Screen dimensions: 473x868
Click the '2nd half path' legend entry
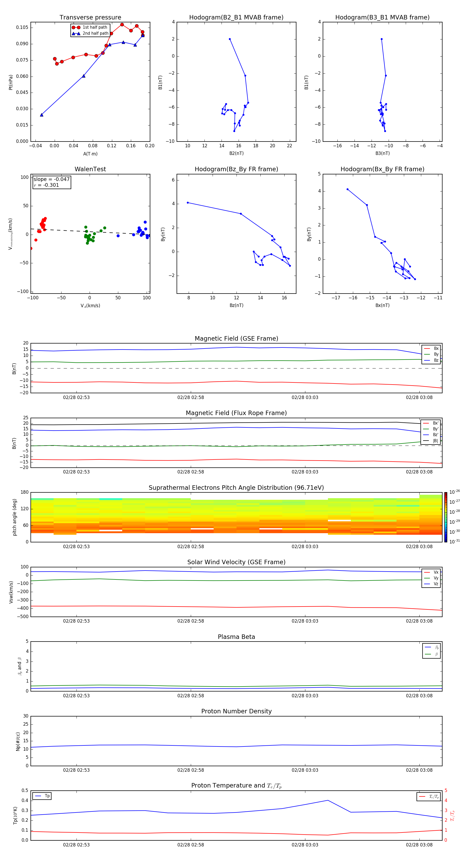tap(90, 33)
